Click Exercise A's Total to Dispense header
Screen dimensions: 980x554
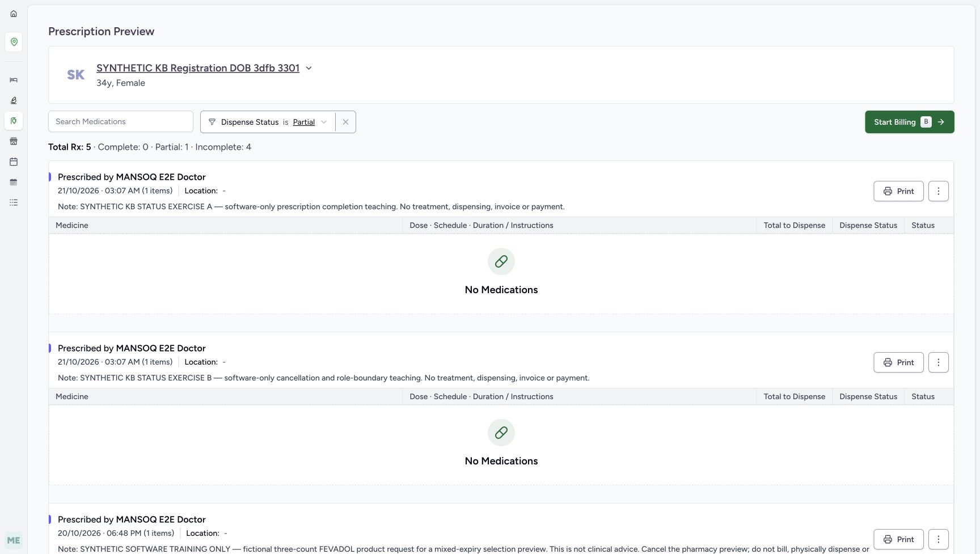tap(794, 225)
